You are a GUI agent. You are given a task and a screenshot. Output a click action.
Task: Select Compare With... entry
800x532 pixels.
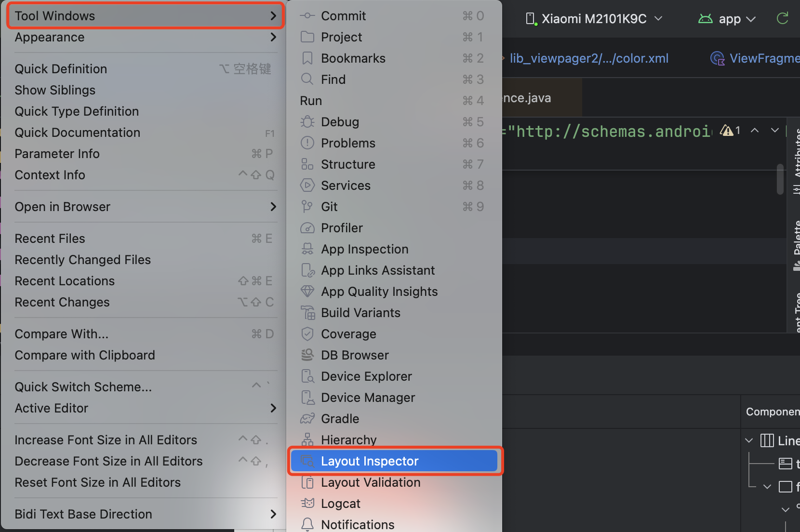[x=145, y=334]
